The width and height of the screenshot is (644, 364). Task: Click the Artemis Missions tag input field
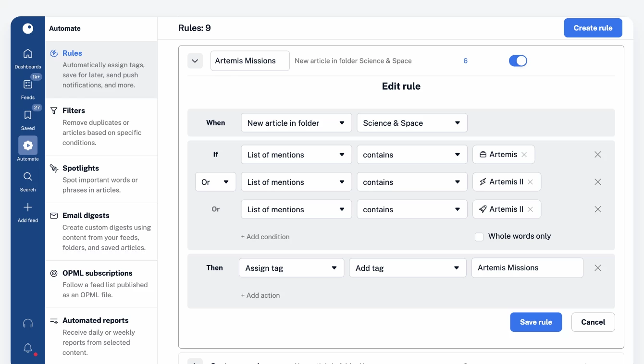(x=527, y=268)
